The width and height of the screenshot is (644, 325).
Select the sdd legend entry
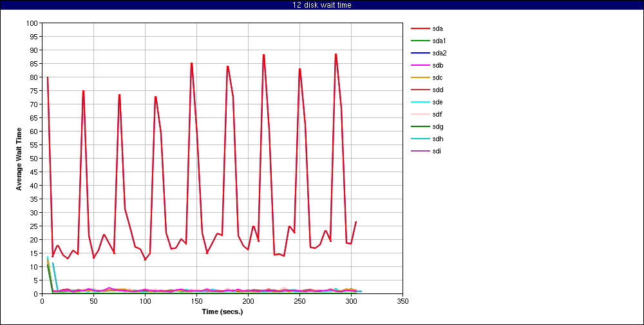click(x=427, y=90)
